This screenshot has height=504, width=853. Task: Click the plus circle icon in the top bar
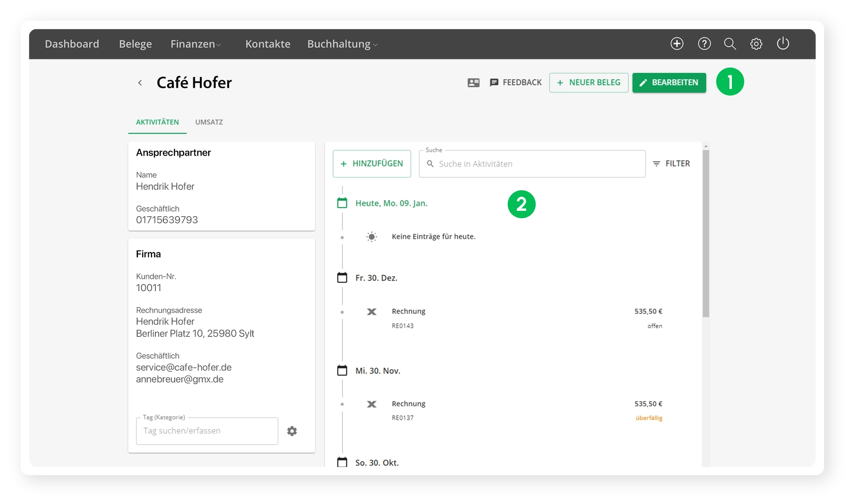677,44
